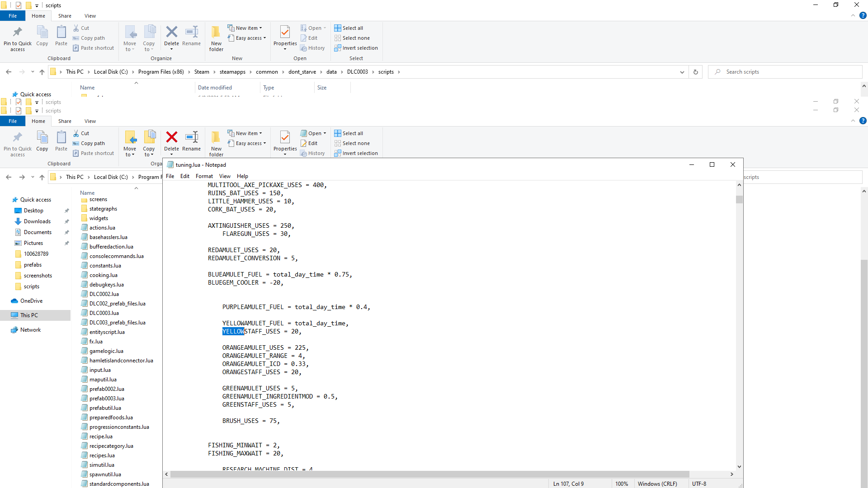Click up-directory arrow in top window
This screenshot has height=488, width=868.
pyautogui.click(x=42, y=72)
